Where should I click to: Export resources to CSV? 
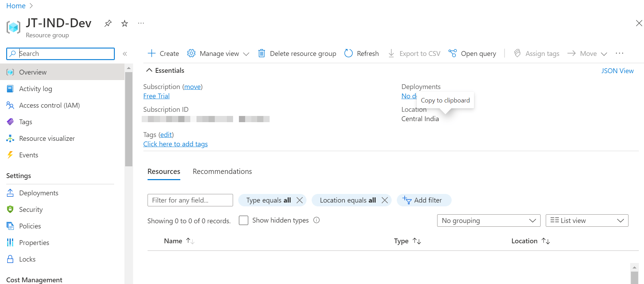(414, 53)
